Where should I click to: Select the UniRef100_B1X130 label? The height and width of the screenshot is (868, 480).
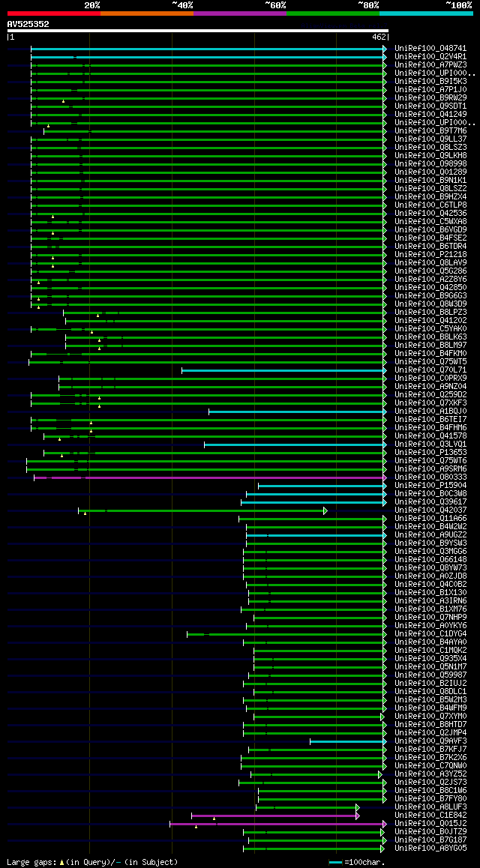click(x=430, y=593)
